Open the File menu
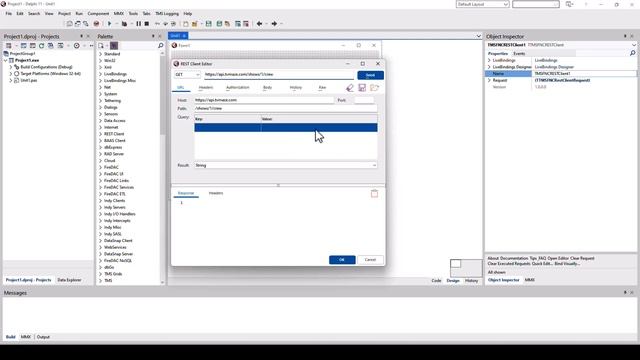The height and width of the screenshot is (360, 640). click(x=9, y=13)
